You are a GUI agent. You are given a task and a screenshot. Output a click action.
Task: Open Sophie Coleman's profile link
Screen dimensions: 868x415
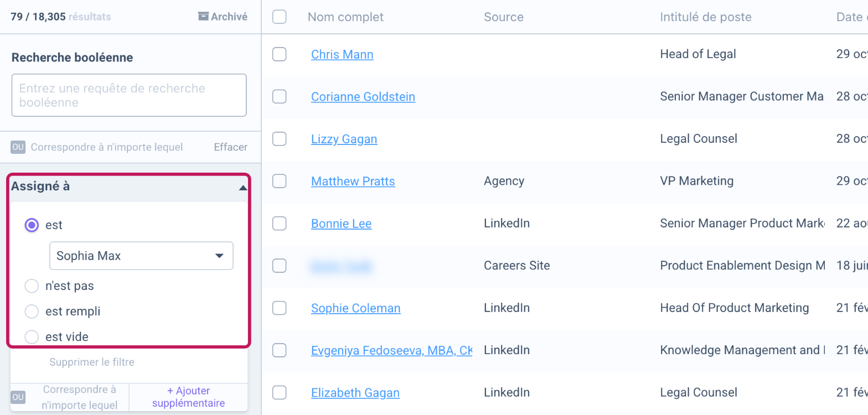pyautogui.click(x=356, y=308)
